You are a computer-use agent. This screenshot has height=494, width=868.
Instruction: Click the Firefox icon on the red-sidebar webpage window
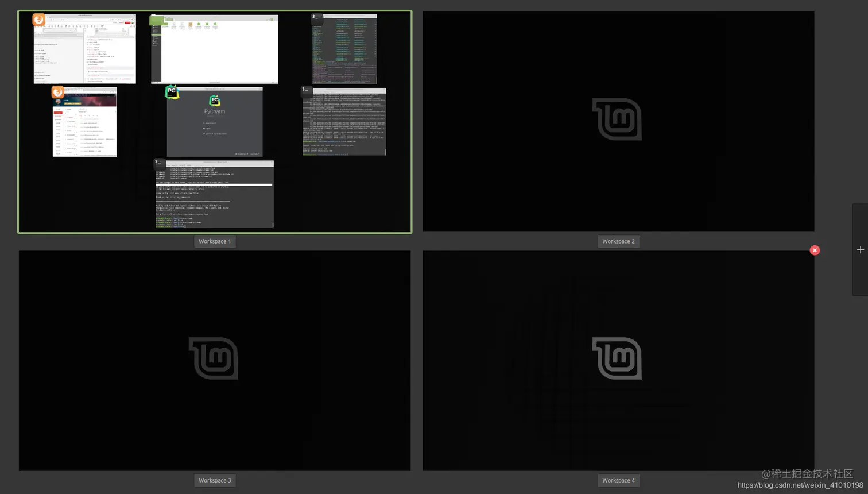click(x=57, y=92)
